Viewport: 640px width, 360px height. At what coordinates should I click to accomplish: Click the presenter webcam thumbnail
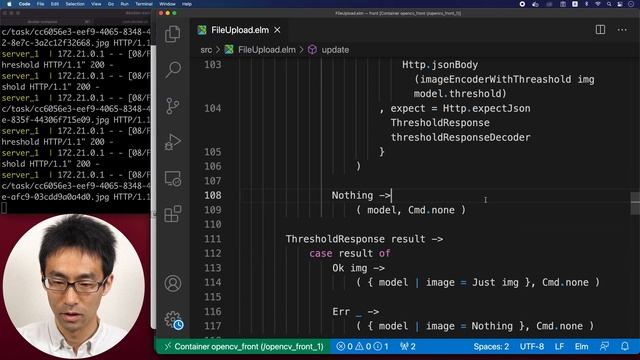(73, 287)
